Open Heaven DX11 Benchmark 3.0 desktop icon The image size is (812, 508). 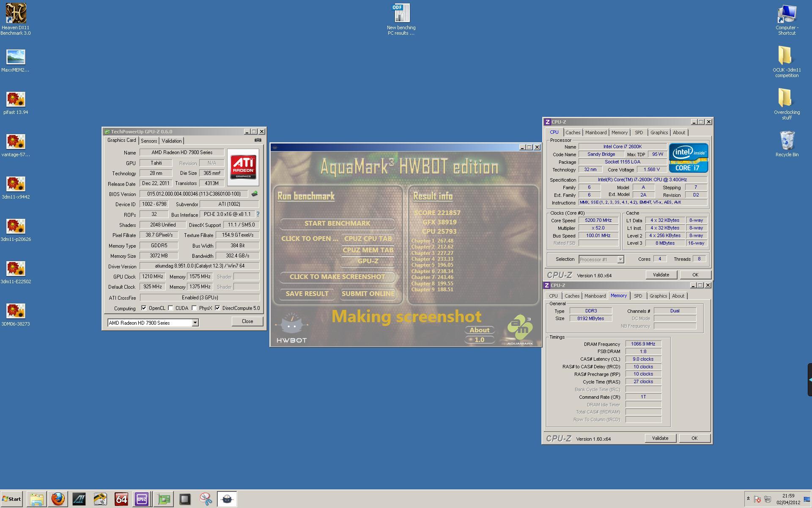[x=16, y=19]
